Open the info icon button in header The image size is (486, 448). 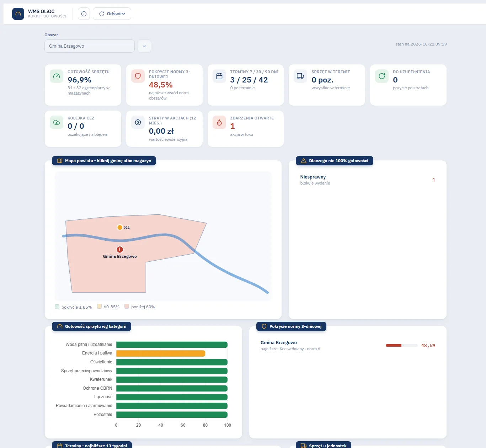[84, 14]
